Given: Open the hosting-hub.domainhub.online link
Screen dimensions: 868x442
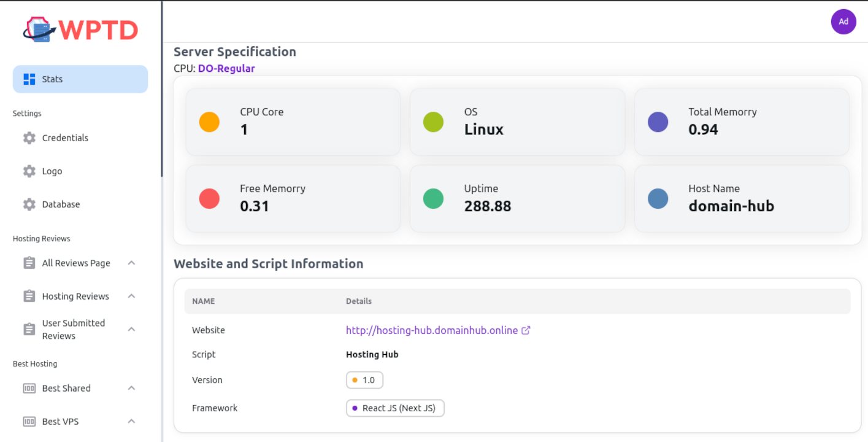Looking at the screenshot, I should point(431,330).
